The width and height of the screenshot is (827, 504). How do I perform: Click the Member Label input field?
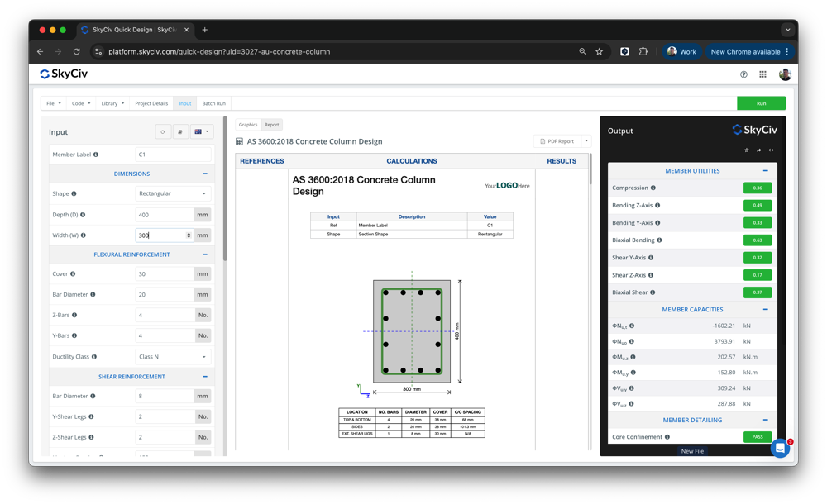click(x=173, y=155)
